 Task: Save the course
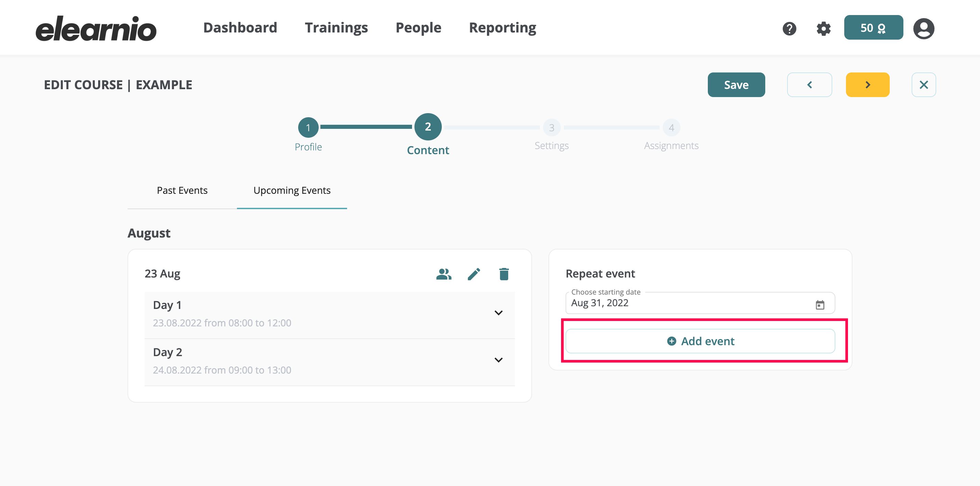736,85
